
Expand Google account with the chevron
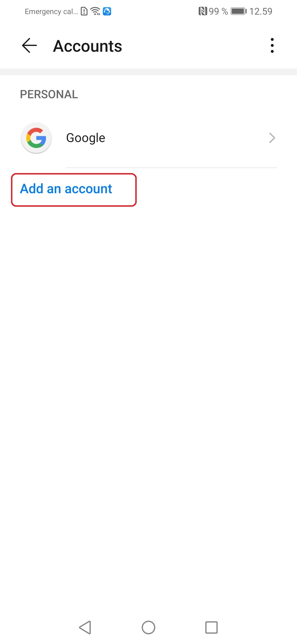272,138
